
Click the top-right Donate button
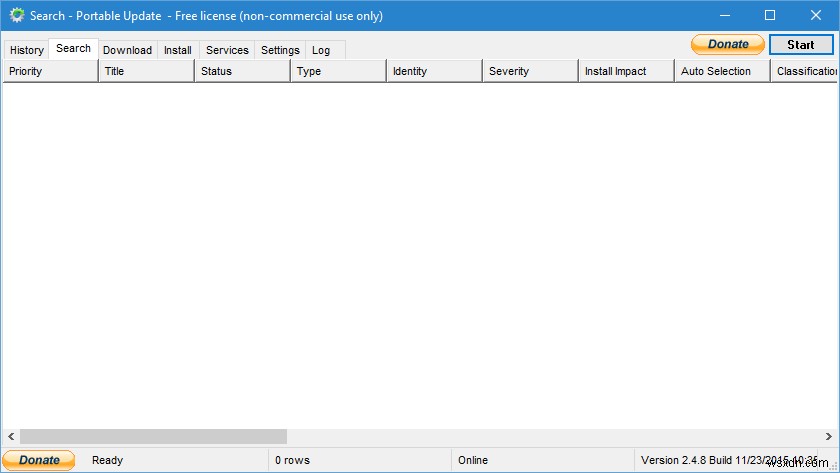point(728,44)
